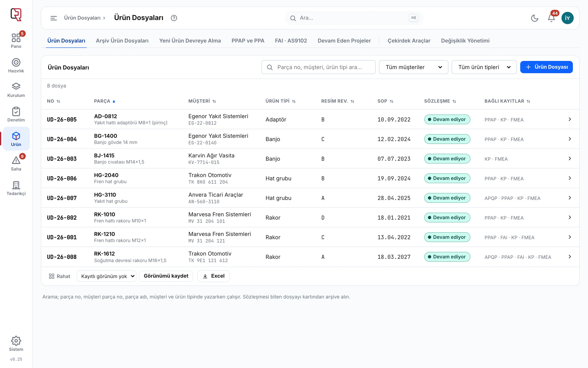Open Sistem settings gear
The height and width of the screenshot is (368, 588).
click(x=16, y=344)
